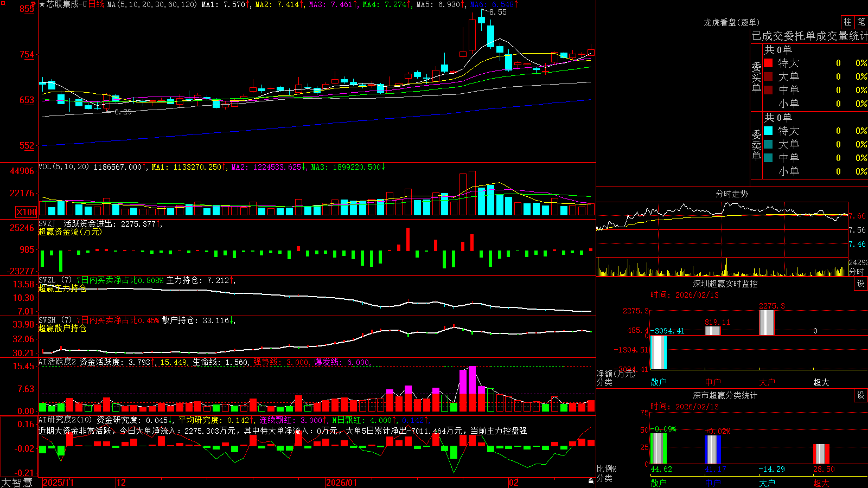Click the 大户 bar showing 2275.3
This screenshot has height=488, width=868.
767,323
